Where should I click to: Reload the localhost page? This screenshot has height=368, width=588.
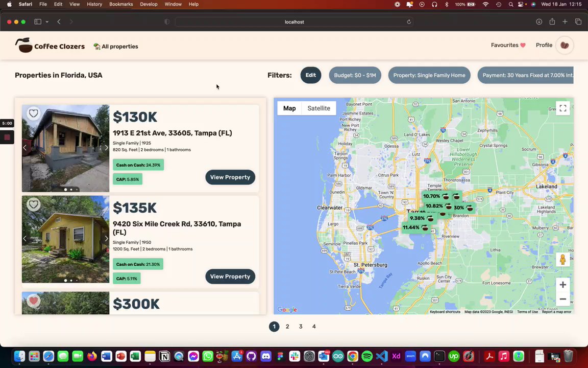[x=409, y=22]
